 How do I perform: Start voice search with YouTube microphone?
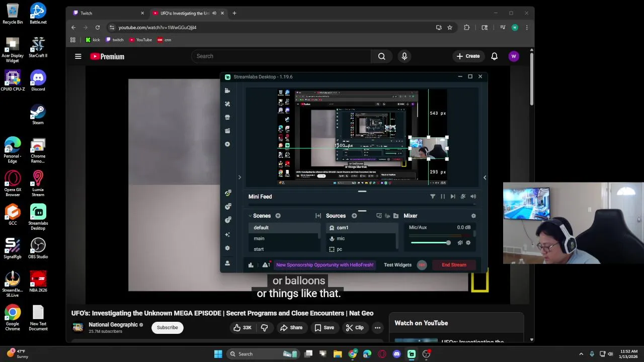(x=405, y=56)
